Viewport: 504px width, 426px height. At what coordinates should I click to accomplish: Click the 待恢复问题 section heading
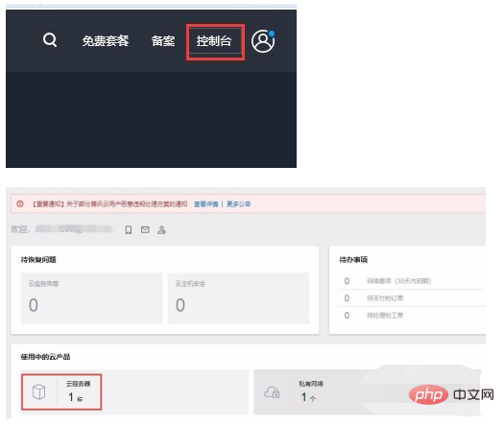38,260
